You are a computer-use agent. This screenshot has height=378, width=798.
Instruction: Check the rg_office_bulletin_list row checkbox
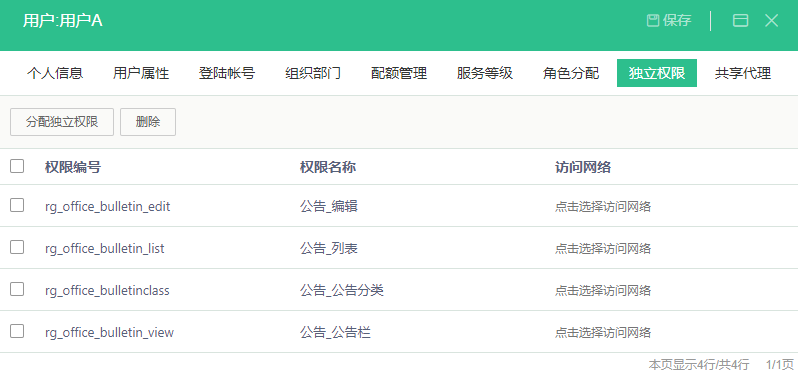(x=17, y=247)
